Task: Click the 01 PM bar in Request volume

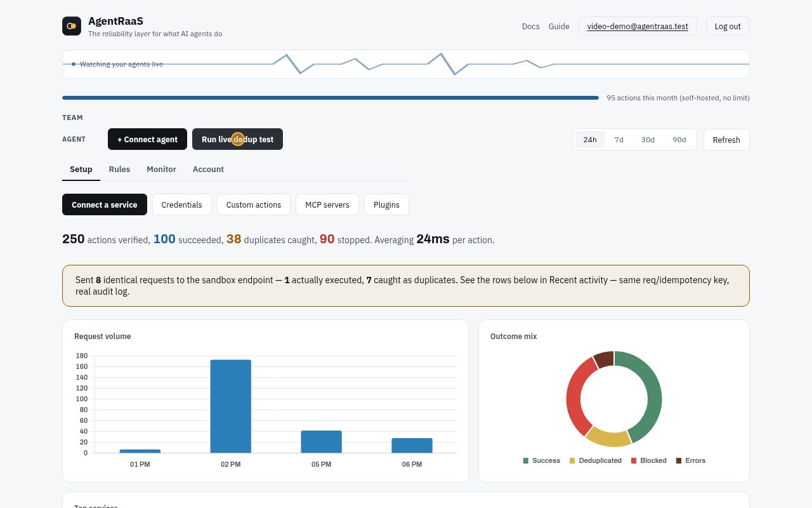Action: point(140,451)
